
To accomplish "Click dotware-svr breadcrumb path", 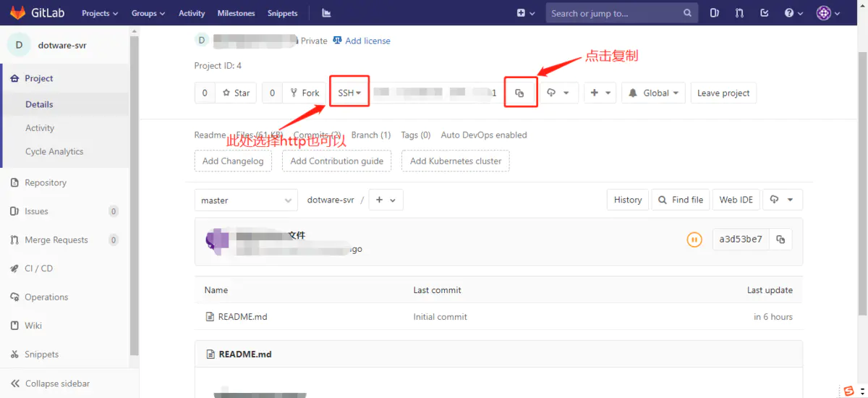I will click(x=331, y=200).
